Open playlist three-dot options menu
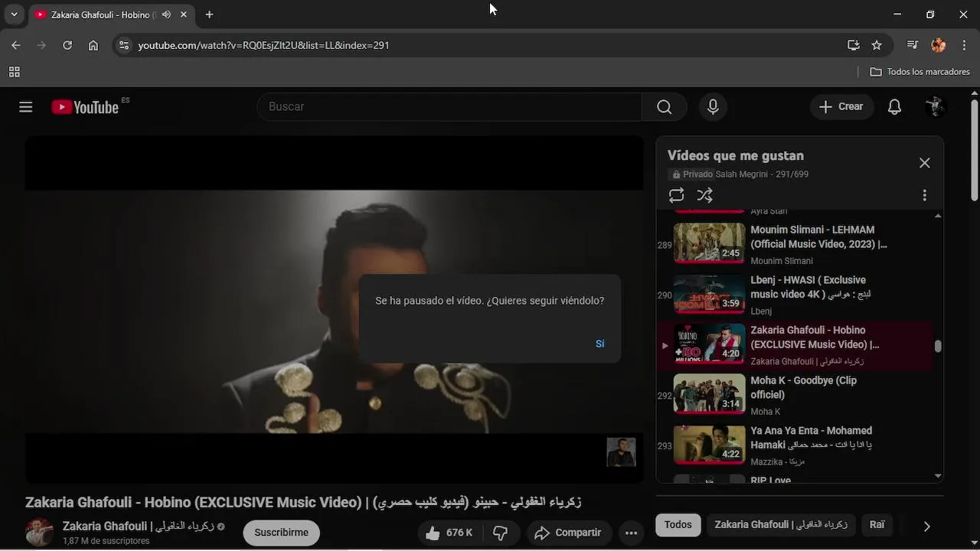 click(924, 195)
